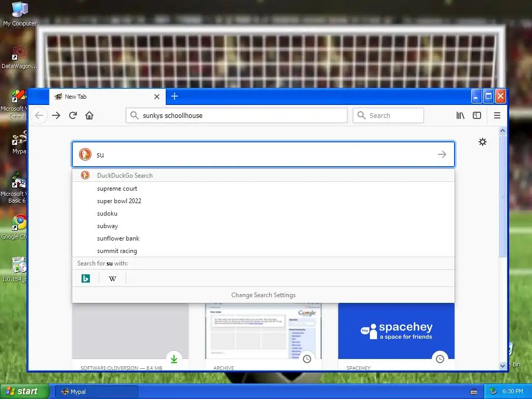This screenshot has width=532, height=399.
Task: Open new tab customize gear icon
Action: (x=483, y=142)
